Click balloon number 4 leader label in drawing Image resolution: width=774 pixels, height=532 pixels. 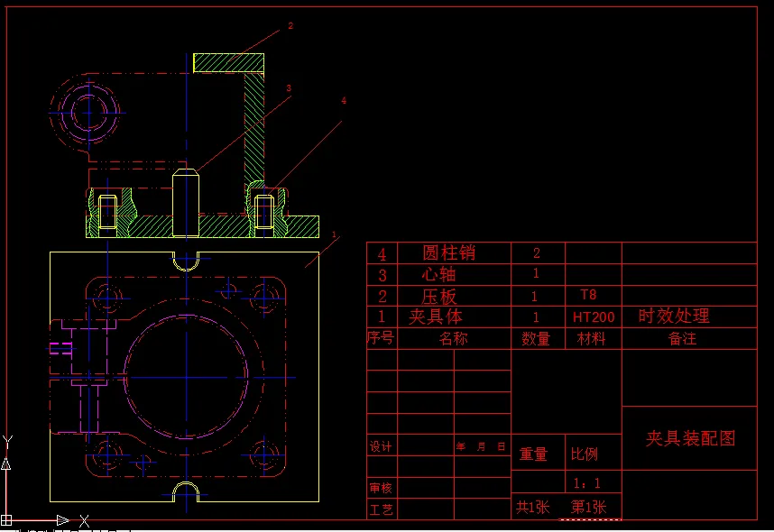pos(344,101)
